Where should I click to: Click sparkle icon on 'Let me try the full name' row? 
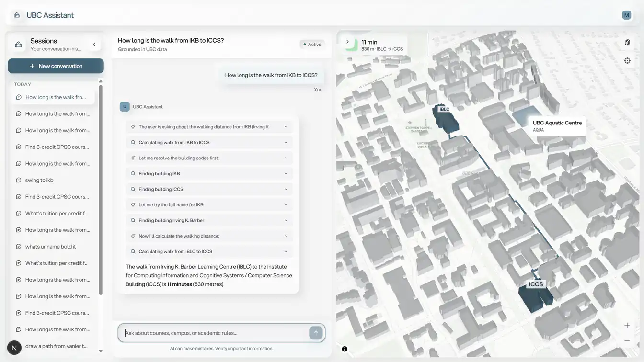click(x=133, y=205)
